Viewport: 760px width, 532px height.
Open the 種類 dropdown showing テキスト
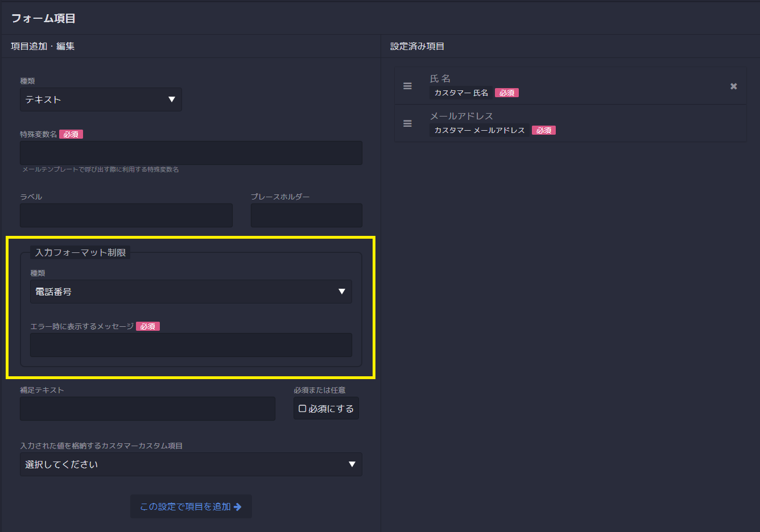(x=101, y=99)
